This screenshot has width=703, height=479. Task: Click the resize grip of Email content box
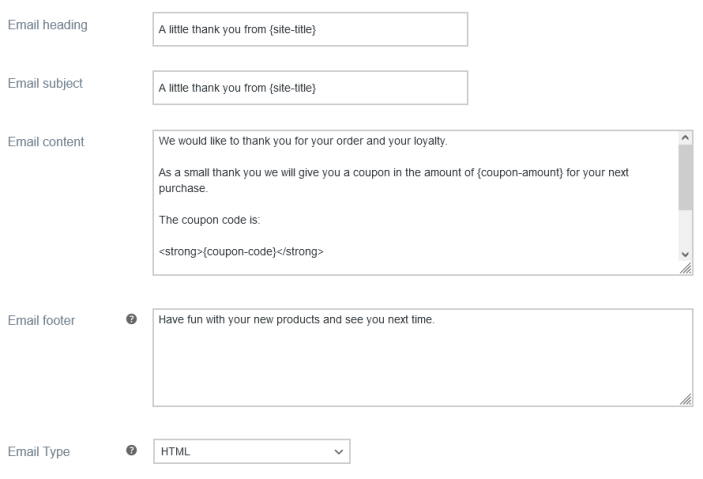tap(686, 269)
